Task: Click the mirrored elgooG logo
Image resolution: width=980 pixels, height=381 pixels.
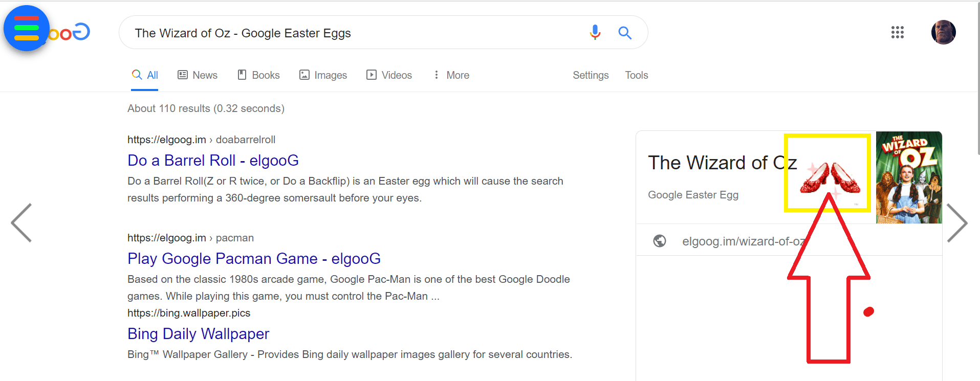Action: pos(69,32)
